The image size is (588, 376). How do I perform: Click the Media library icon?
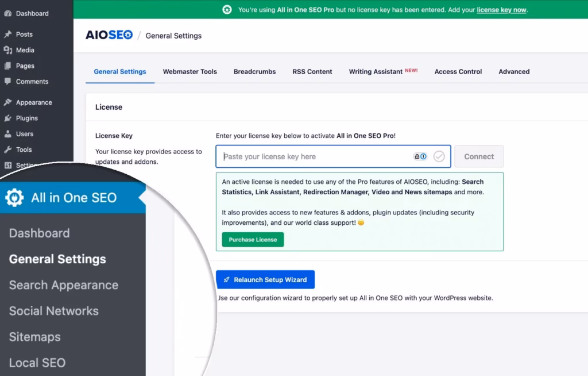coord(7,50)
